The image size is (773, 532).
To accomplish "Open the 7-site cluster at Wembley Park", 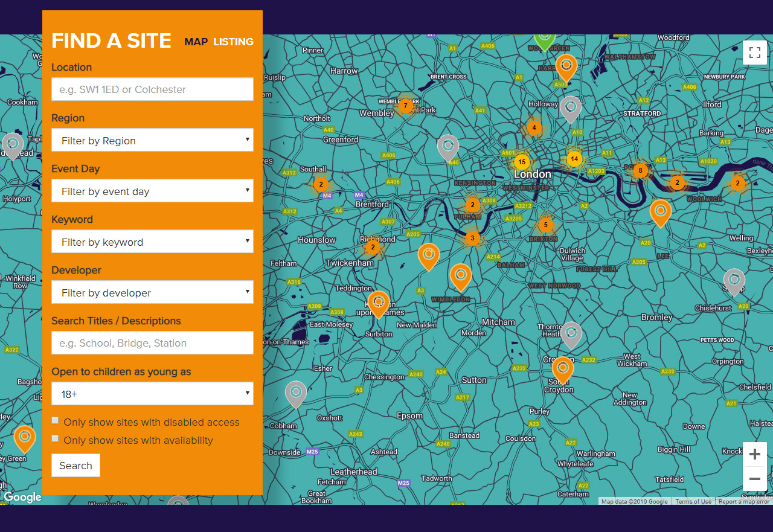I will coord(405,106).
